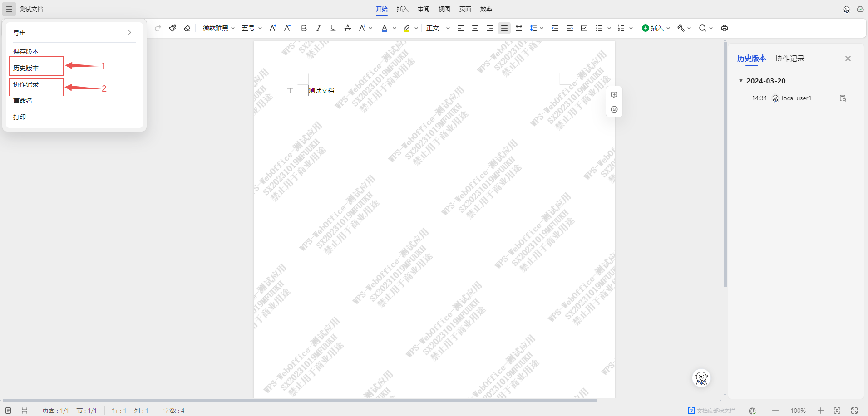Select 重命名 from the menu
The width and height of the screenshot is (868, 416).
click(23, 101)
